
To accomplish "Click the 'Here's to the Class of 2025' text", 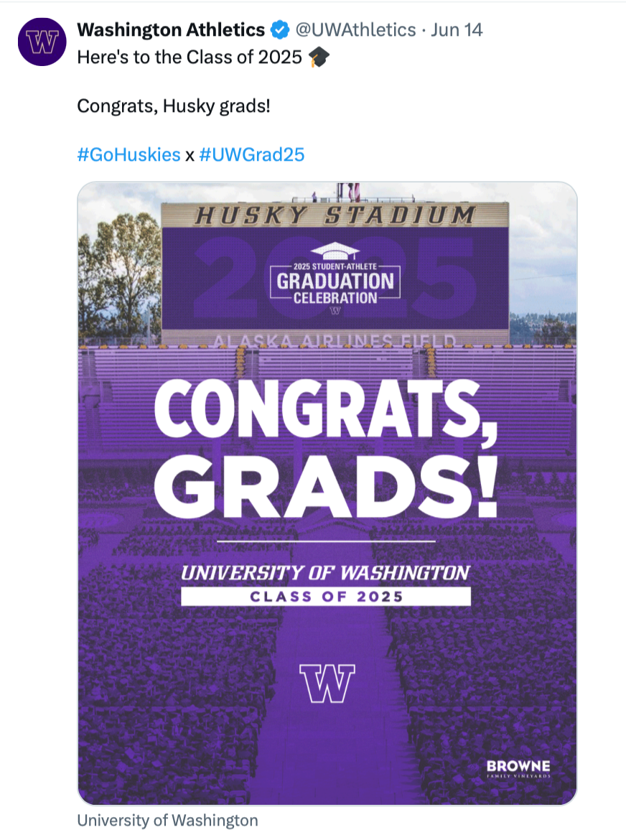I will [190, 57].
